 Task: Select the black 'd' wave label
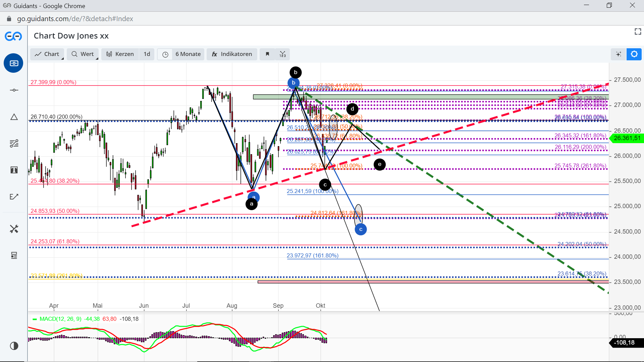352,109
